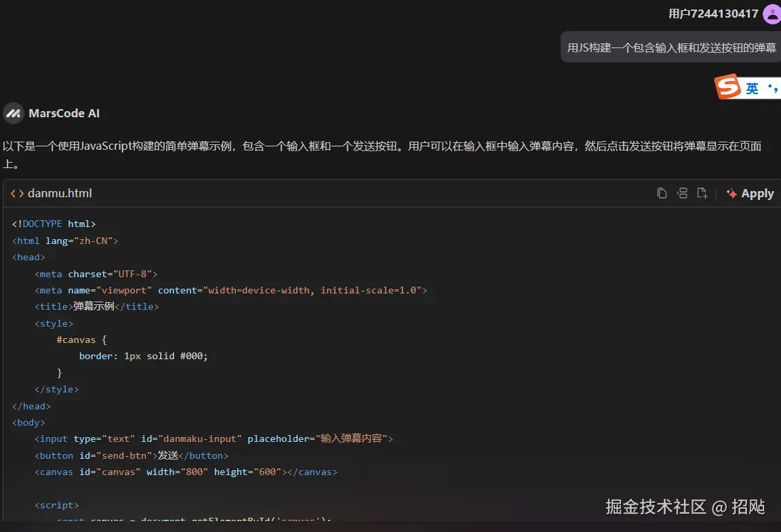Select the user prompt message bubble
The width and height of the screenshot is (781, 532).
[x=671, y=47]
